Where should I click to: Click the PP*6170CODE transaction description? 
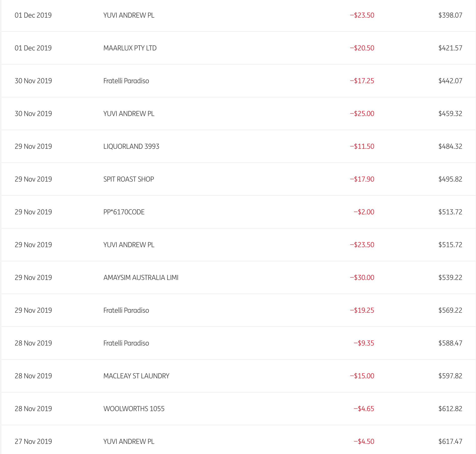124,212
